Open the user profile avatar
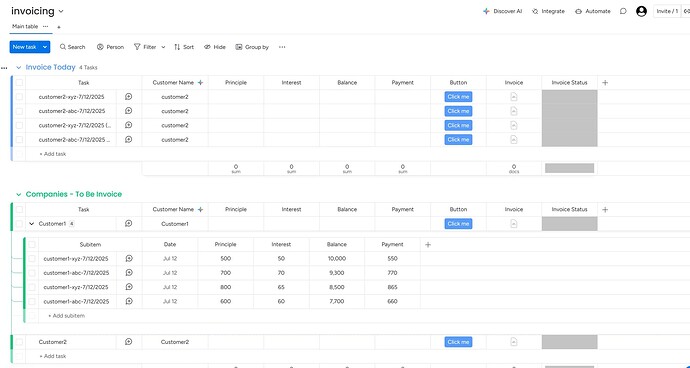This screenshot has height=368, width=690. (641, 11)
